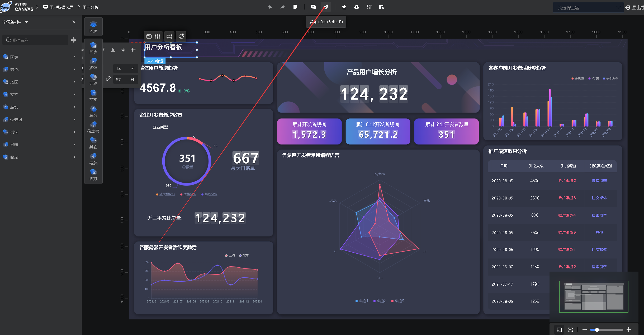Toggle fit-to-screen view icon at bottom right
644x335 pixels.
570,330
